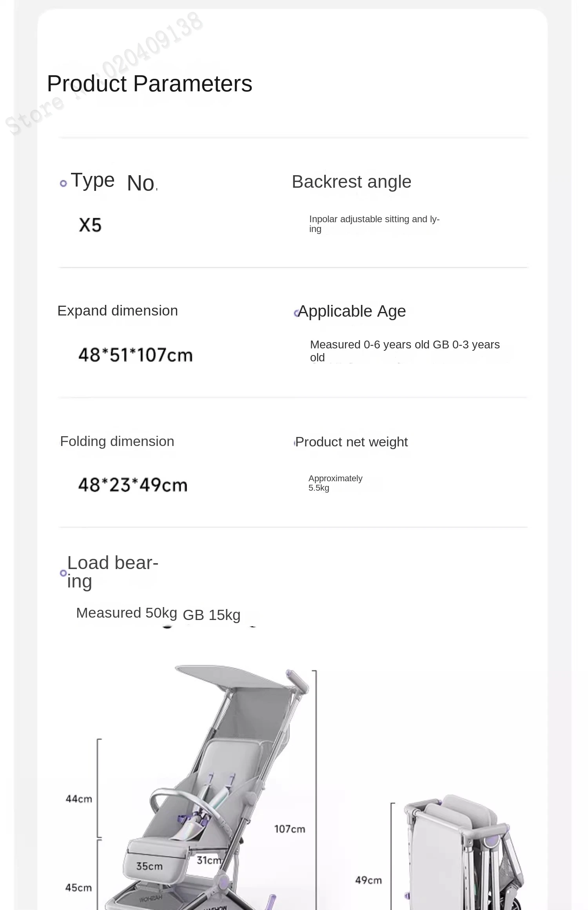Click the Expand dimension label
Image resolution: width=588 pixels, height=910 pixels.
tap(118, 311)
